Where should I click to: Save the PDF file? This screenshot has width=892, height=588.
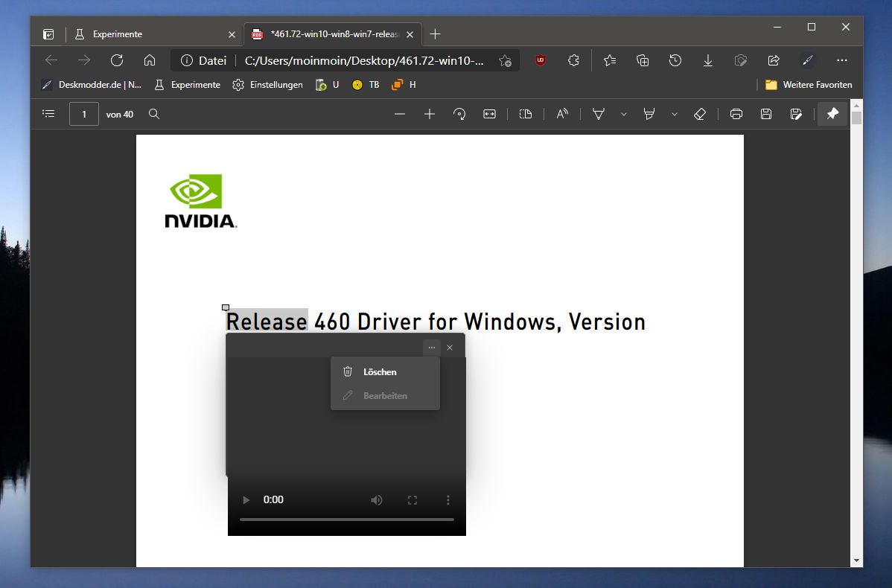click(x=765, y=114)
